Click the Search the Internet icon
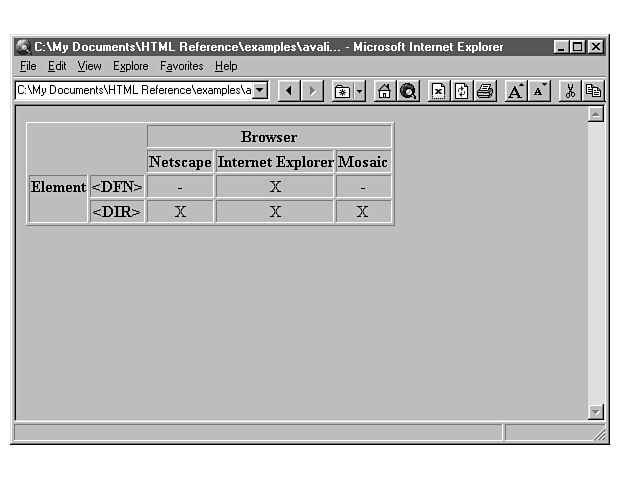This screenshot has width=640, height=480. click(x=408, y=91)
